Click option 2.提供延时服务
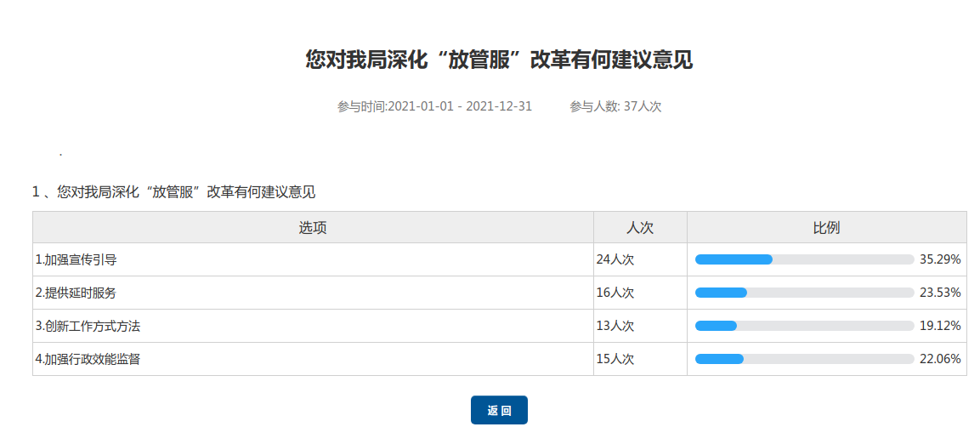The image size is (980, 444). 76,293
